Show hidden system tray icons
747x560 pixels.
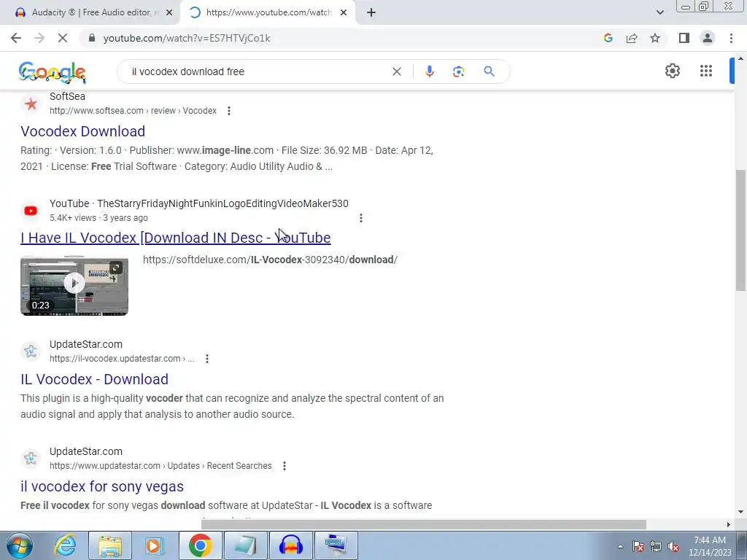pos(620,546)
